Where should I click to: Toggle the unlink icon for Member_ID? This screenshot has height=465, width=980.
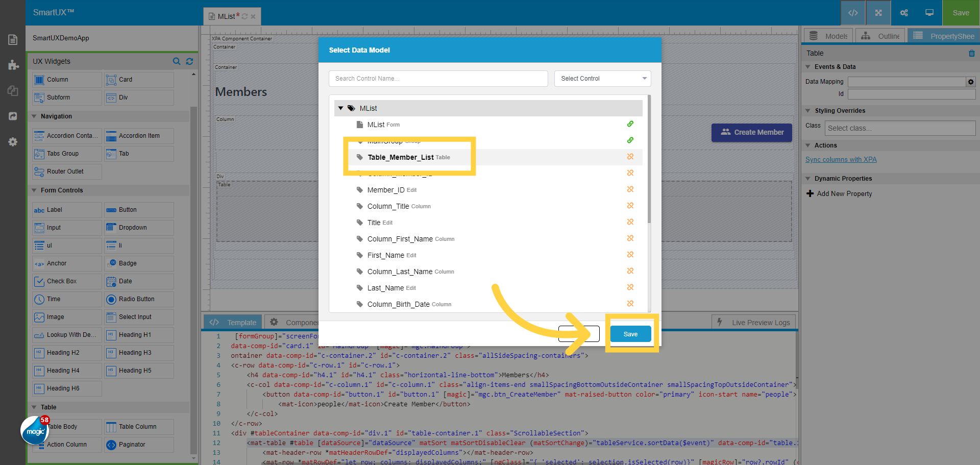630,189
